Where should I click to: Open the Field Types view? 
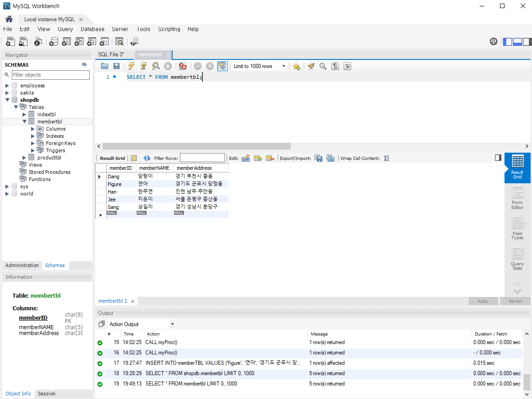[518, 229]
